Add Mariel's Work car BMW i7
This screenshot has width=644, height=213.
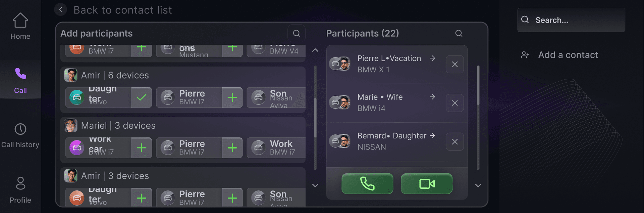(142, 148)
